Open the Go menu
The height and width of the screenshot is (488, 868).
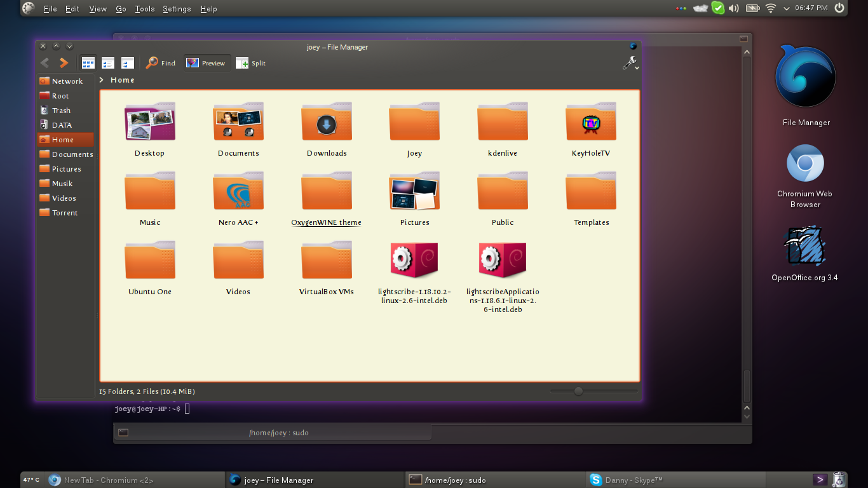[121, 9]
